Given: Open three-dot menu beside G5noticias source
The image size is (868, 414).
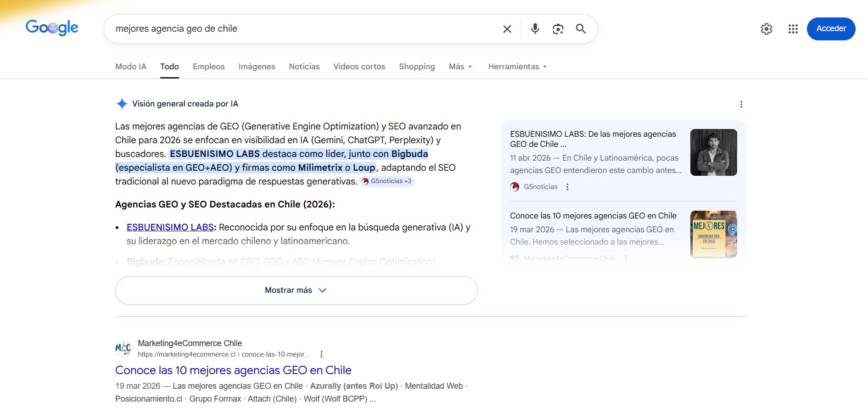Looking at the screenshot, I should point(567,187).
